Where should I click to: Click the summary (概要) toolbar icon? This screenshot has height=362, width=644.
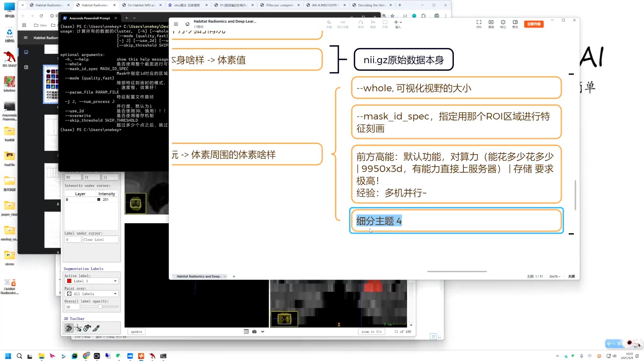pyautogui.click(x=373, y=24)
